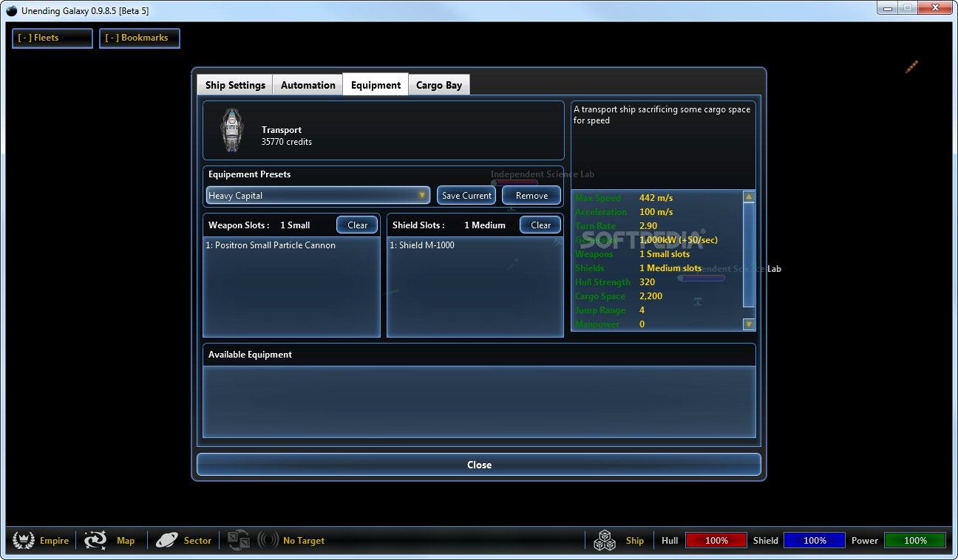Image resolution: width=958 pixels, height=560 pixels.
Task: Switch to the Automation tab
Action: pyautogui.click(x=308, y=85)
